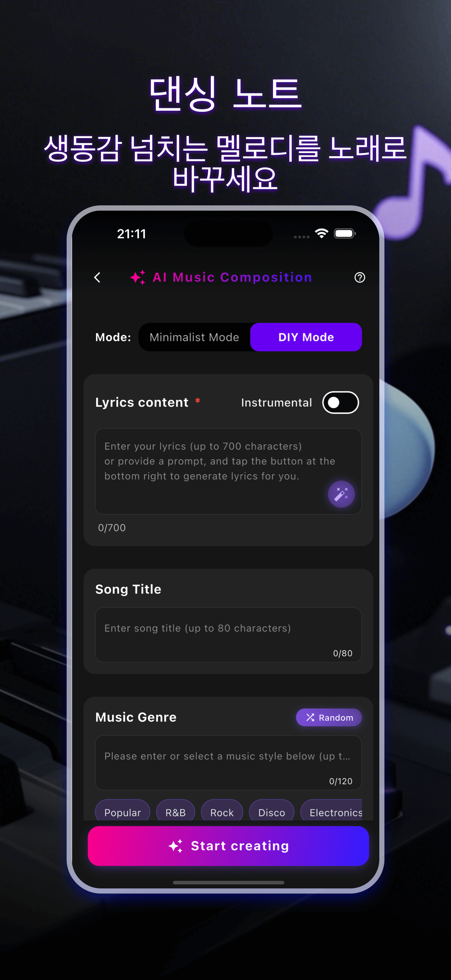Tap the back arrow icon

[x=97, y=277]
